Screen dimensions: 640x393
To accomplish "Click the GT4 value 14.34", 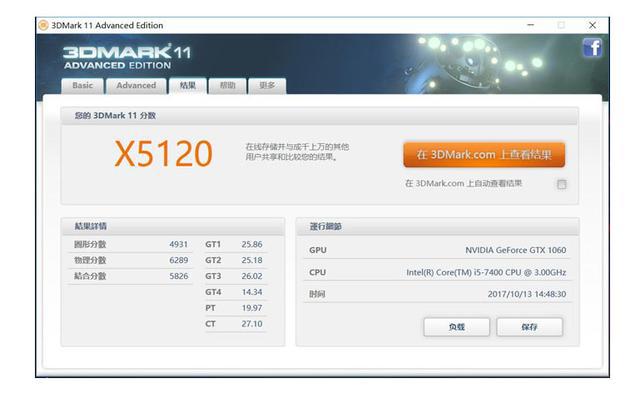I will [252, 292].
